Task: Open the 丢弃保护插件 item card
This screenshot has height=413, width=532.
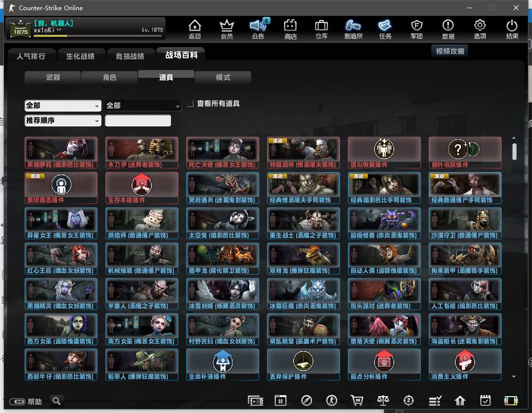Action: [303, 364]
